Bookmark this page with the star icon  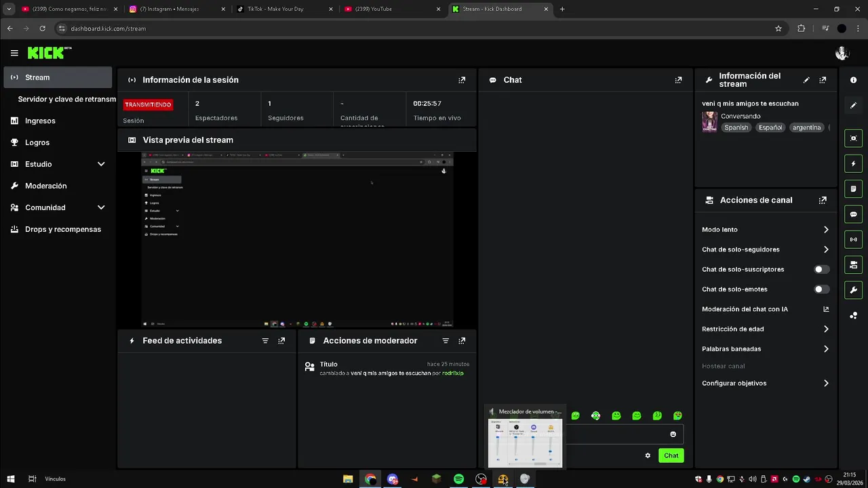[x=778, y=28]
